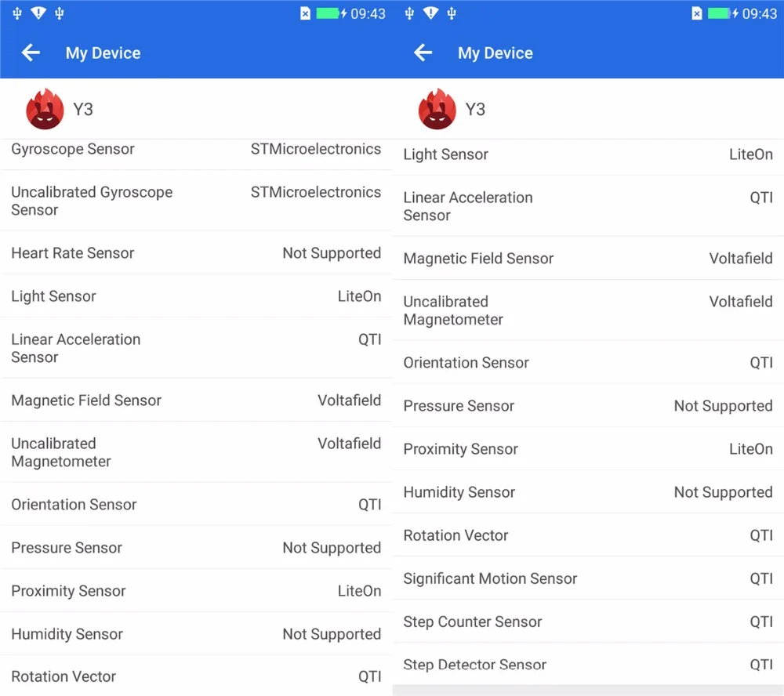This screenshot has width=784, height=696.
Task: Tap the first USB icon in right status bar
Action: click(x=409, y=13)
